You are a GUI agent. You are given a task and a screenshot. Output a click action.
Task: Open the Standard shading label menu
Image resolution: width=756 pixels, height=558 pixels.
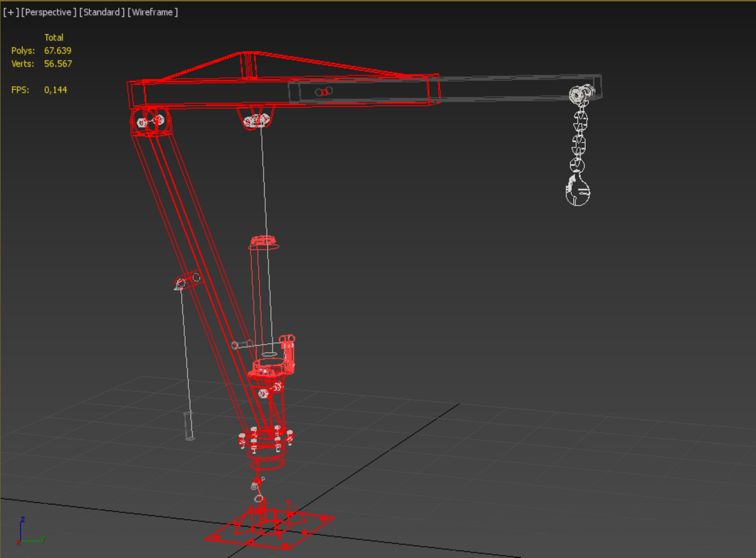coord(102,12)
